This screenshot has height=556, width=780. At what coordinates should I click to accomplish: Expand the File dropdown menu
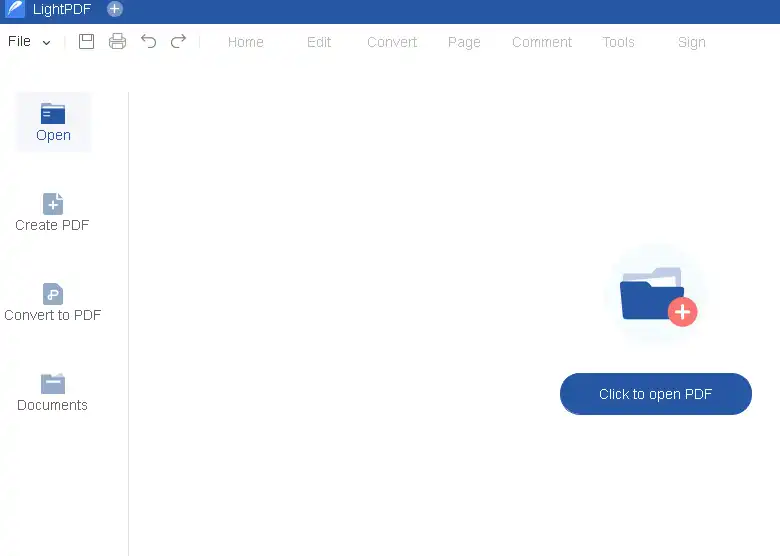point(29,42)
